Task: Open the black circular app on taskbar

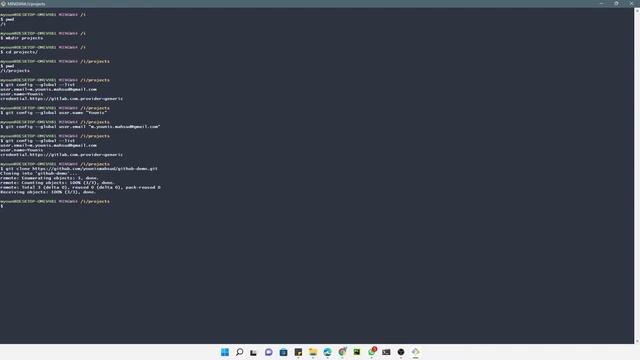Action: click(x=401, y=352)
